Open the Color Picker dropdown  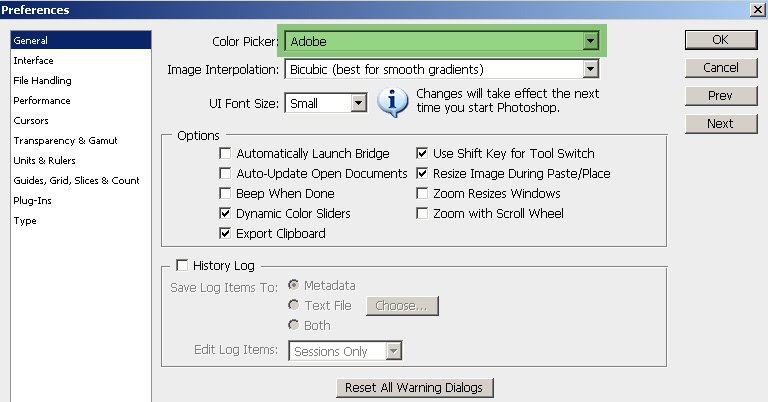[x=590, y=41]
